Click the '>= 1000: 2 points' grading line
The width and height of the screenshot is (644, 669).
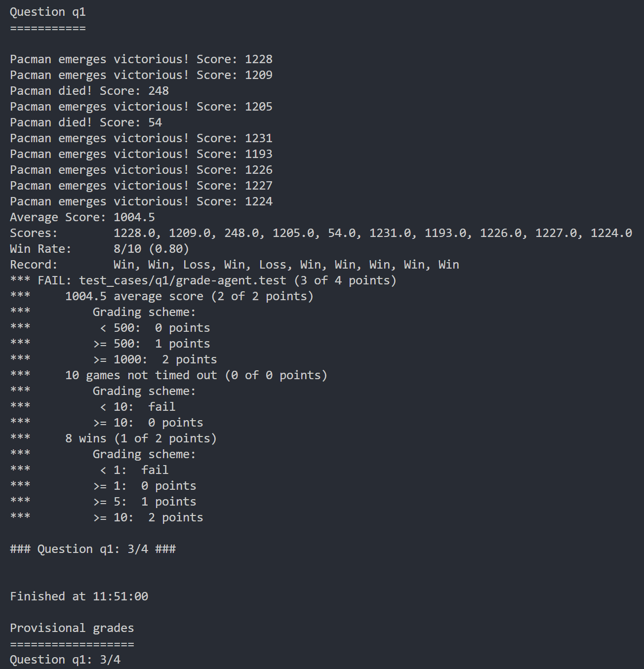[x=155, y=359]
